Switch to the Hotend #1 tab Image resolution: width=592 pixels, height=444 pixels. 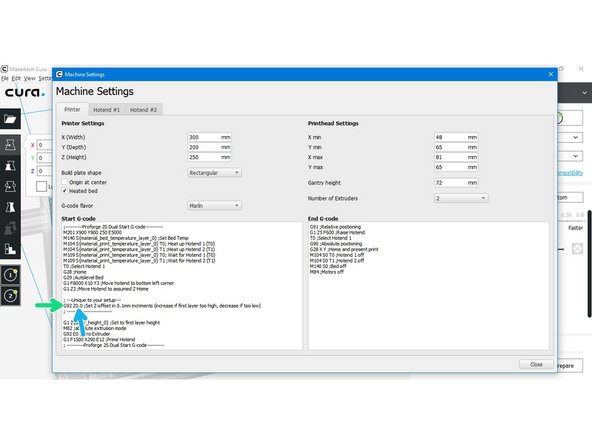pyautogui.click(x=106, y=110)
